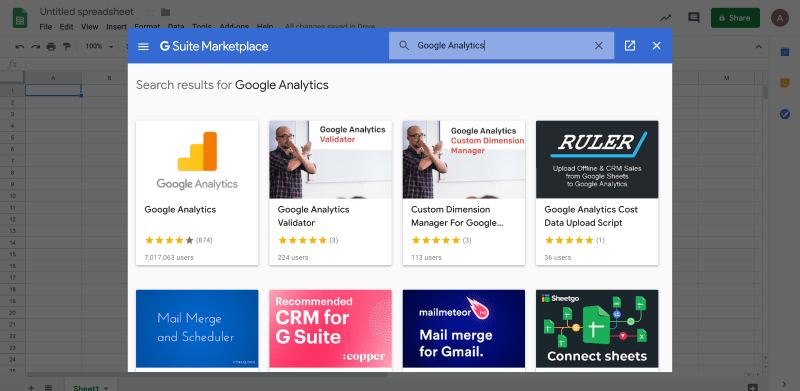Click the Marketplace search input field
Screen dimensions: 800x391
click(x=501, y=46)
